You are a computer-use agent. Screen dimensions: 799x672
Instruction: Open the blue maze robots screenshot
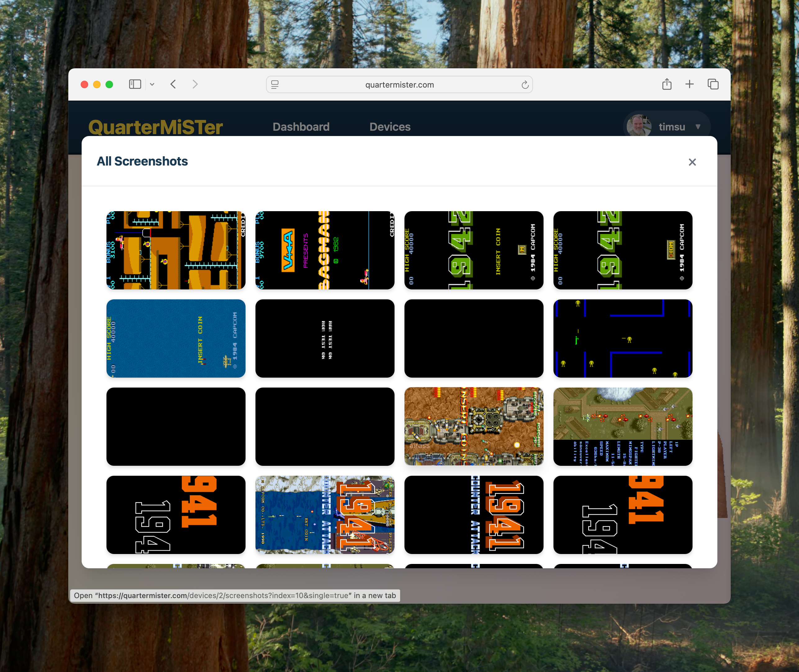coord(623,338)
